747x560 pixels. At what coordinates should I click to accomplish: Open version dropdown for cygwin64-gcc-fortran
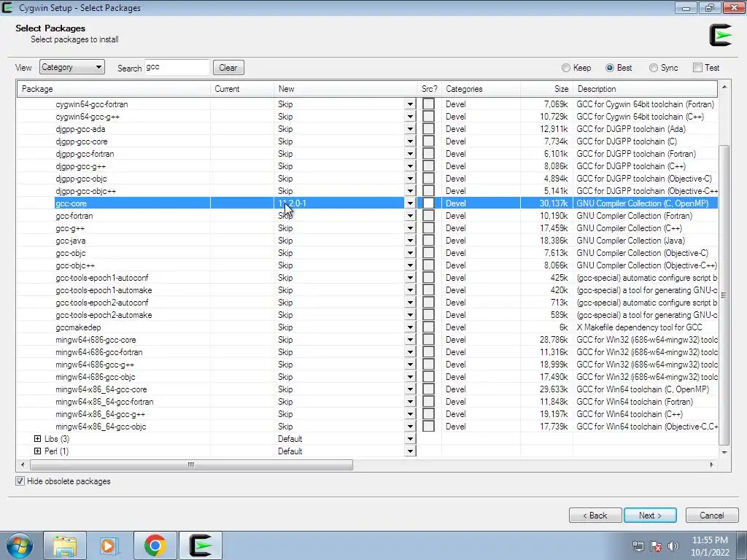click(x=410, y=104)
